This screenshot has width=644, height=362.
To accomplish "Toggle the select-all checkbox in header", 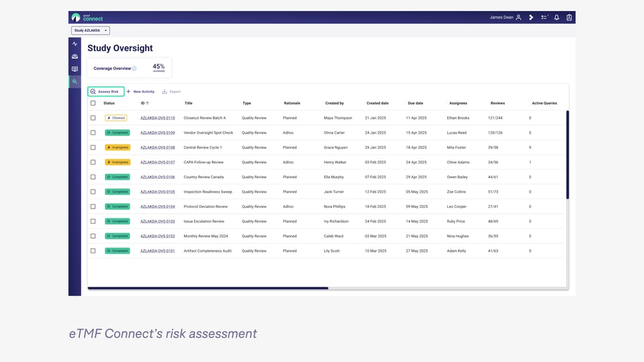I will click(x=93, y=103).
